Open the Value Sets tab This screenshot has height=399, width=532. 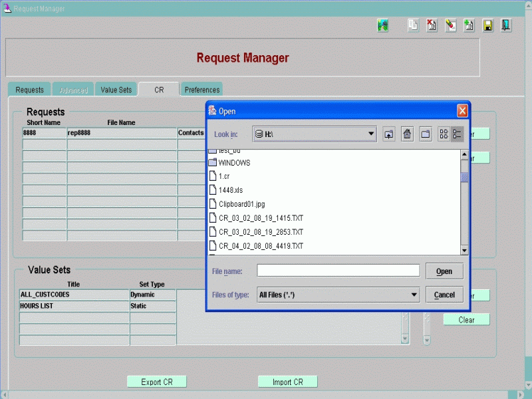click(116, 90)
